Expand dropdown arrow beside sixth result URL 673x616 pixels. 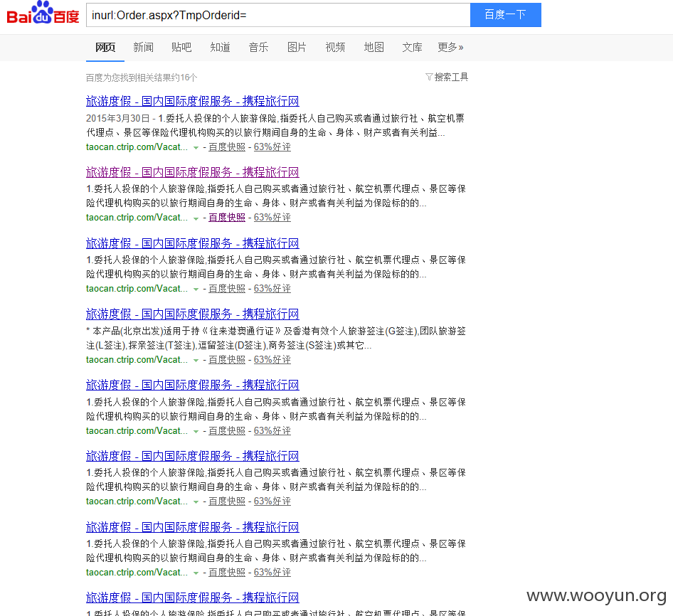[196, 501]
